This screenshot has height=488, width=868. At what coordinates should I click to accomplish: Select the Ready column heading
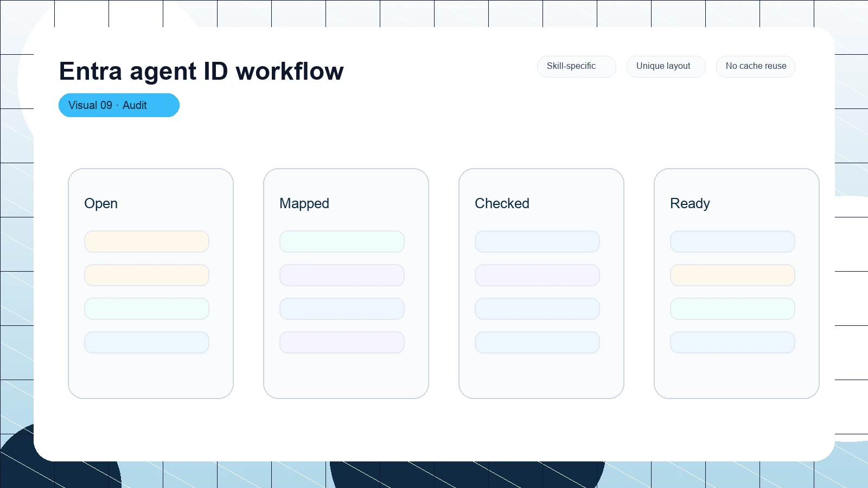point(690,203)
